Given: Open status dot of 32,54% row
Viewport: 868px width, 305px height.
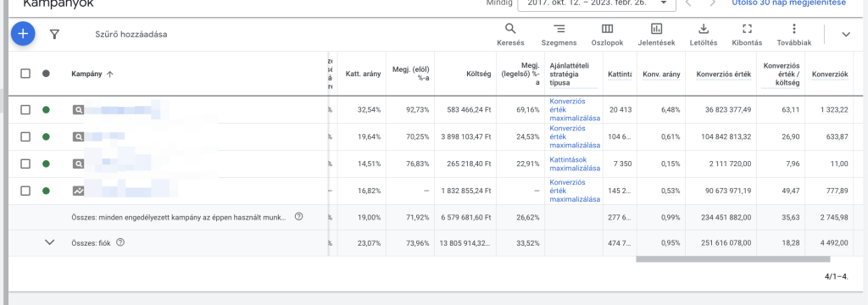Looking at the screenshot, I should (x=46, y=109).
